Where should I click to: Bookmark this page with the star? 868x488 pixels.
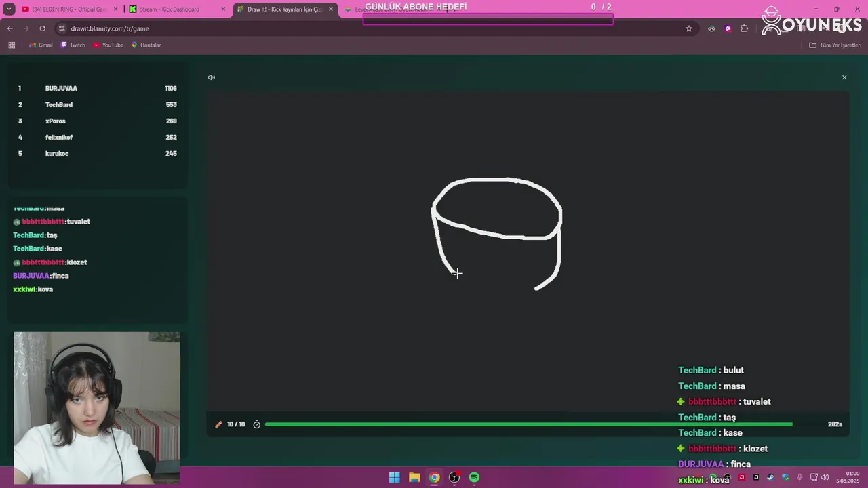tap(689, 28)
